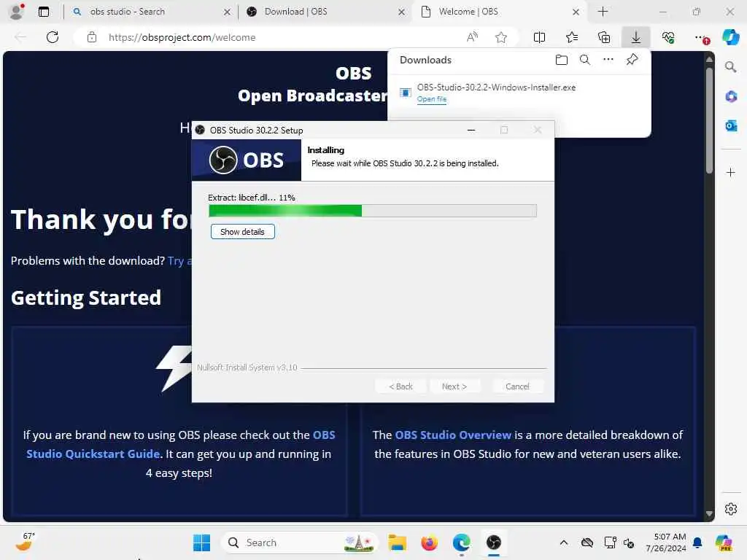
Task: Close the obs studio - Search tab
Action: tap(228, 12)
